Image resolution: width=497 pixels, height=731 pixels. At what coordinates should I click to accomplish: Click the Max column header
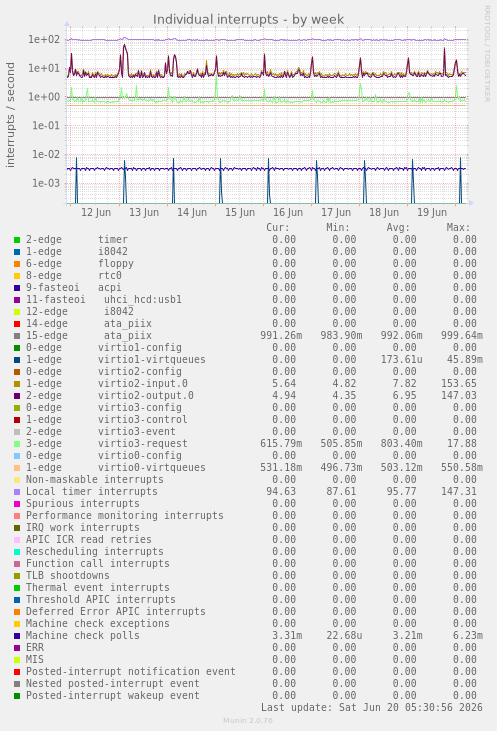tap(458, 228)
